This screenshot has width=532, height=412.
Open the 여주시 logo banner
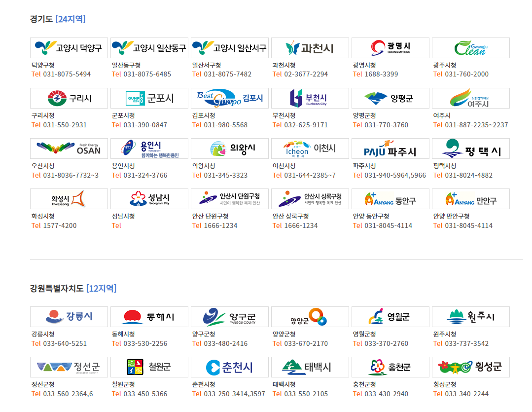[471, 98]
